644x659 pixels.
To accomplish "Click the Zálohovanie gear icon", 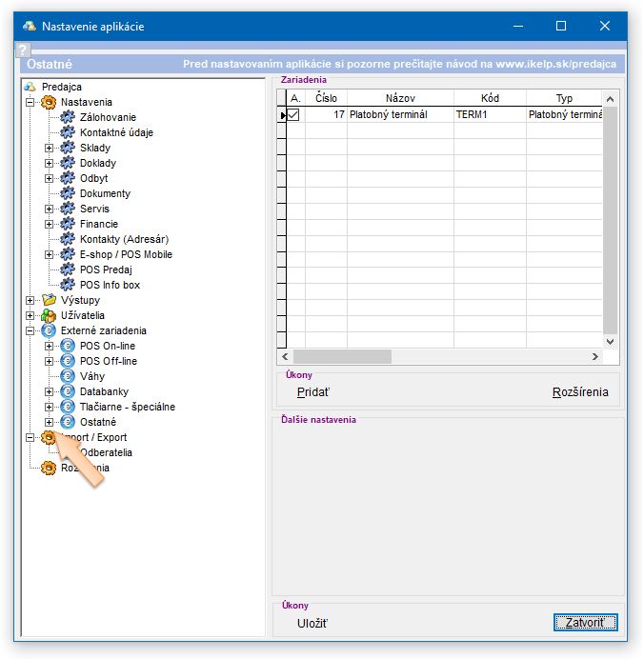I will coord(68,117).
